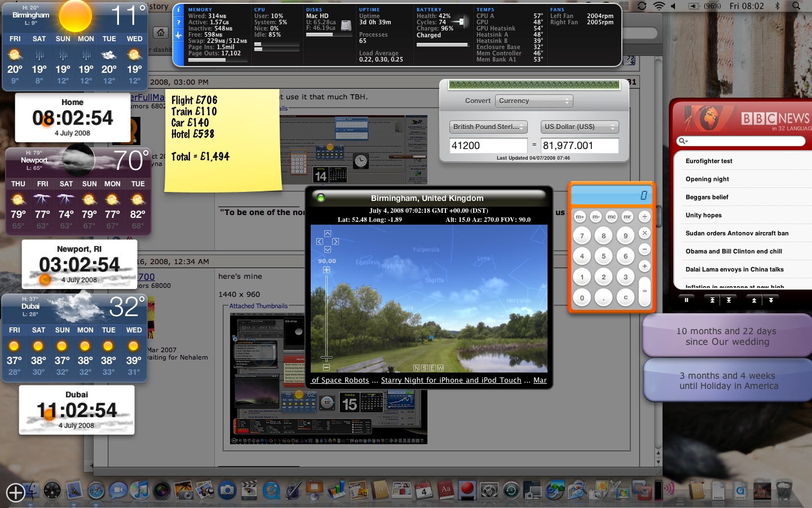Launch Photo Booth from the Dock
The width and height of the screenshot is (812, 508).
click(x=161, y=490)
